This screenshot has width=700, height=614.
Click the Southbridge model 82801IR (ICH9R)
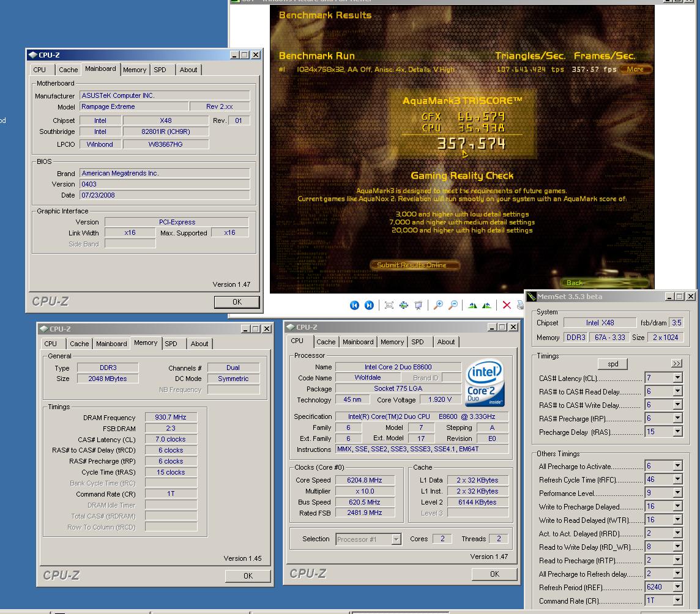(x=166, y=131)
